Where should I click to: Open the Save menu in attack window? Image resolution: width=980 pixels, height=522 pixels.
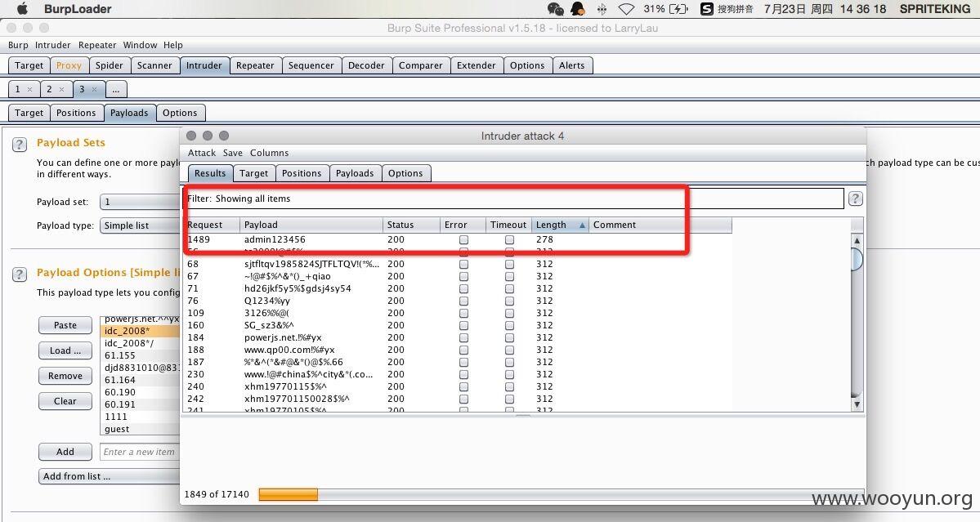tap(232, 153)
